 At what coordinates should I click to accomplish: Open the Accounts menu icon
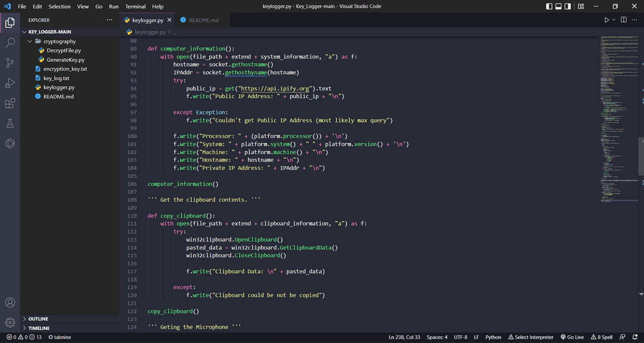coord(10,302)
